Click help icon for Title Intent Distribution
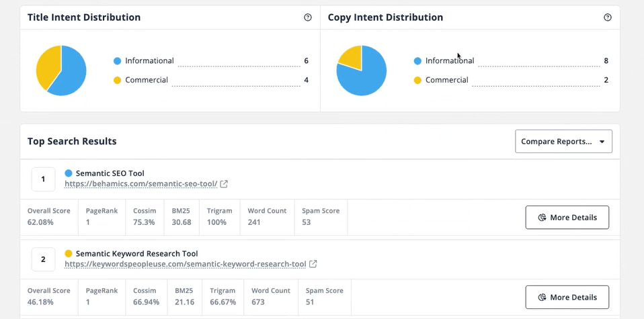 click(x=308, y=17)
